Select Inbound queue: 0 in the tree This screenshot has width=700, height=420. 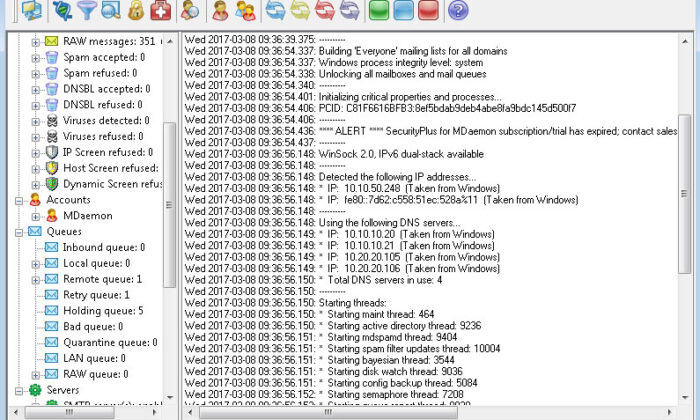(x=104, y=247)
